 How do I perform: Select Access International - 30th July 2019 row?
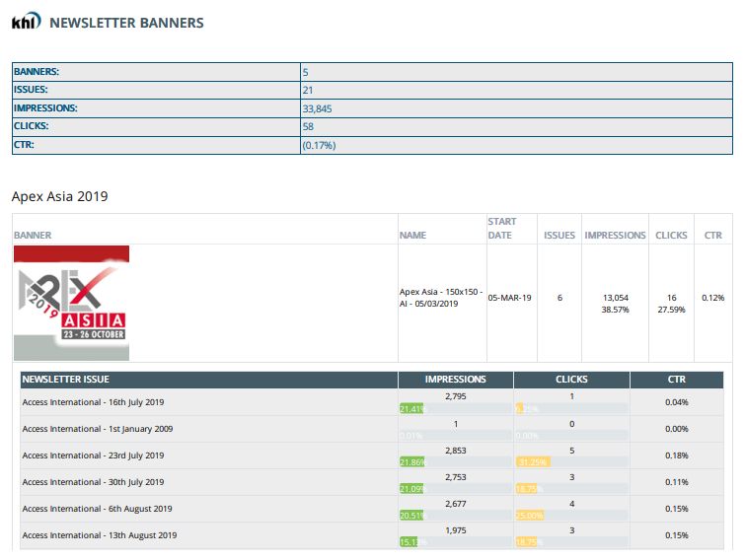[372, 482]
